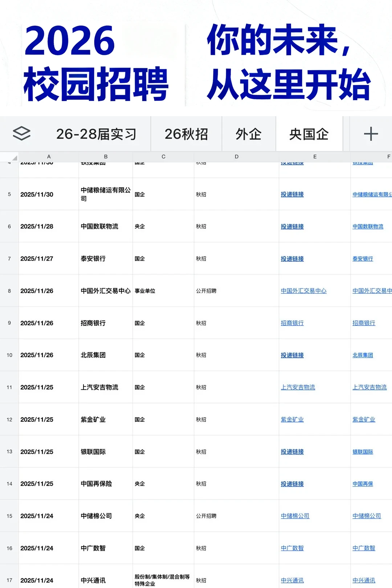Open 紫金矿业 link in column E
Image resolution: width=392 pixels, height=588 pixels.
tap(292, 420)
